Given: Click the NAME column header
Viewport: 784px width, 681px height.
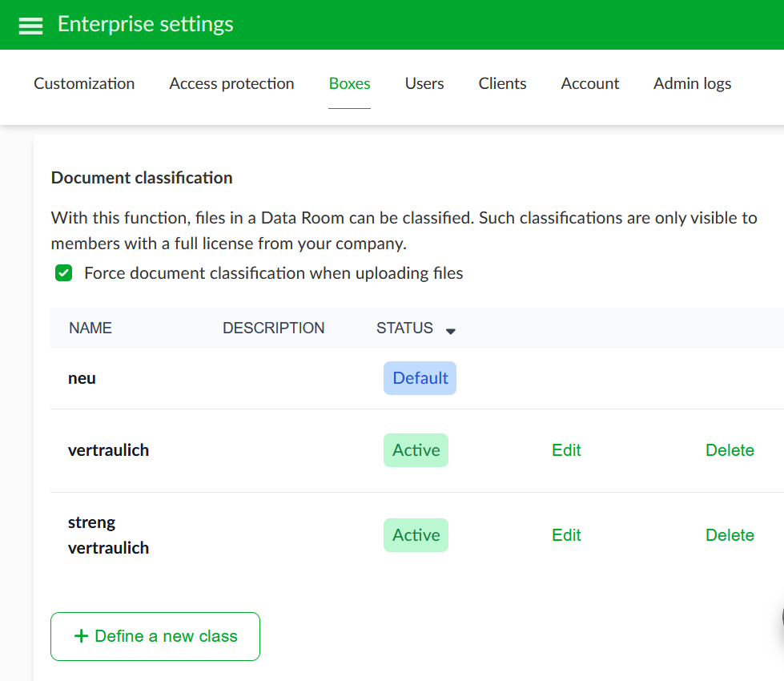Looking at the screenshot, I should [x=90, y=328].
